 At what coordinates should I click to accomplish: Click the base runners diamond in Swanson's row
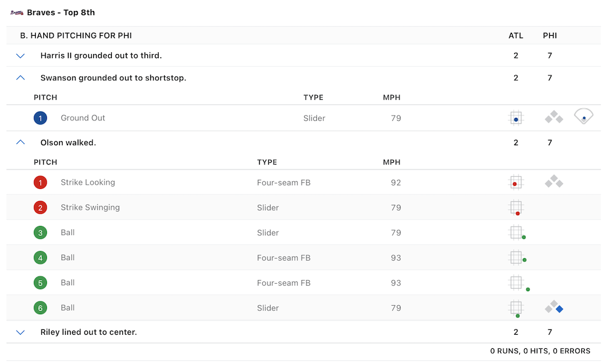[554, 117]
